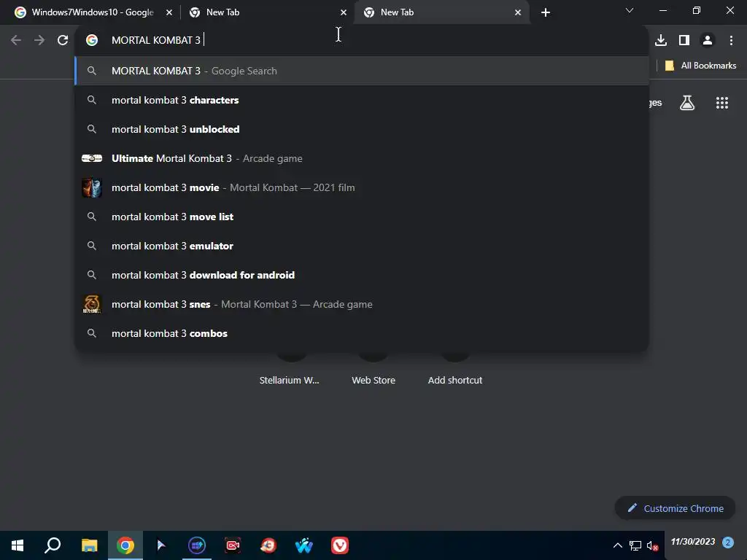
Task: Select mortal kombat 3 snes suggestion
Action: (362, 304)
